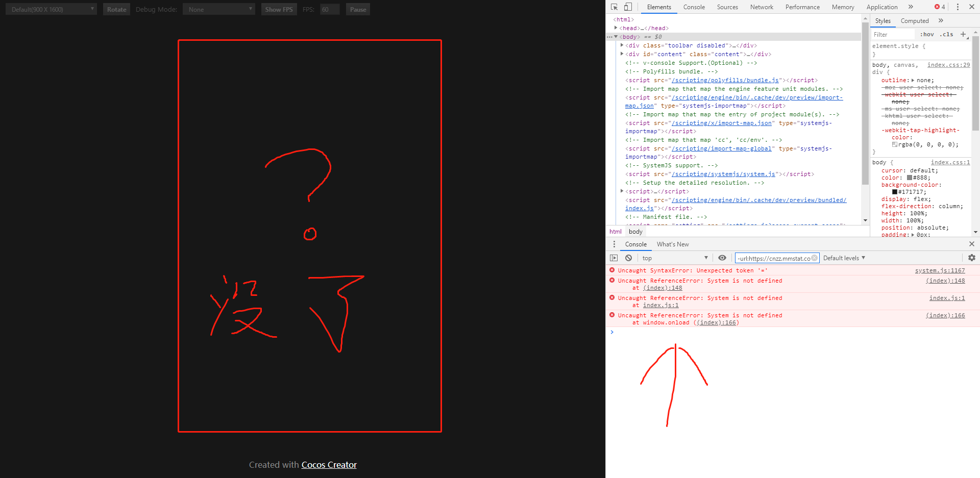980x478 pixels.
Task: Open the rgba(0, 0, 0, 0) color swatch
Action: click(x=895, y=145)
